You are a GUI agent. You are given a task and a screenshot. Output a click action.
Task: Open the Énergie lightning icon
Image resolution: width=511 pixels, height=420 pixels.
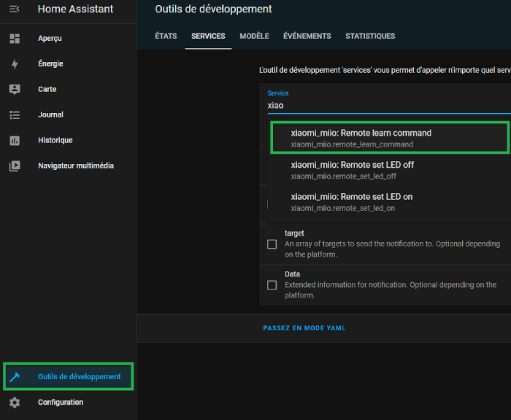[15, 63]
